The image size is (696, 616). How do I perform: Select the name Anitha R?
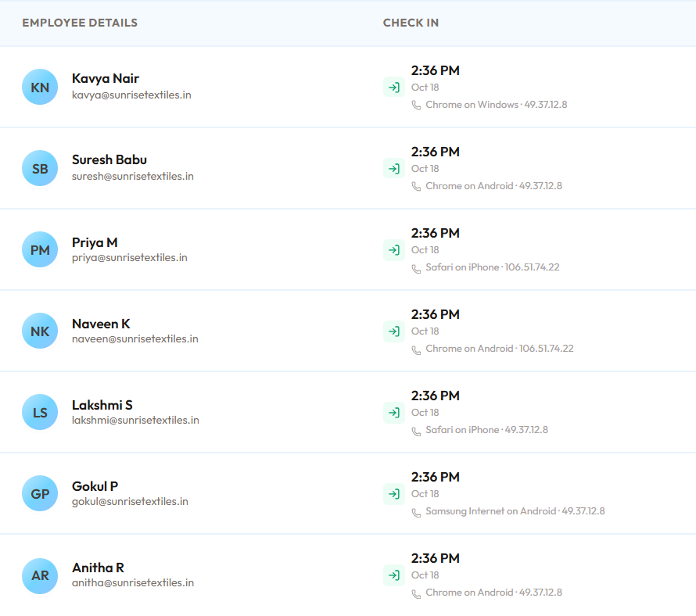tap(98, 568)
